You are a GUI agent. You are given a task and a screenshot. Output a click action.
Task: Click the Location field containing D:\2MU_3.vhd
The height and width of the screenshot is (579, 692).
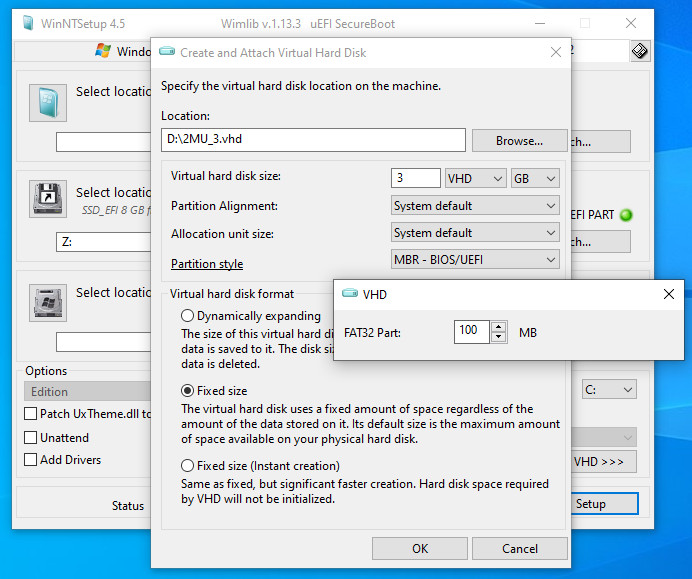coord(313,140)
